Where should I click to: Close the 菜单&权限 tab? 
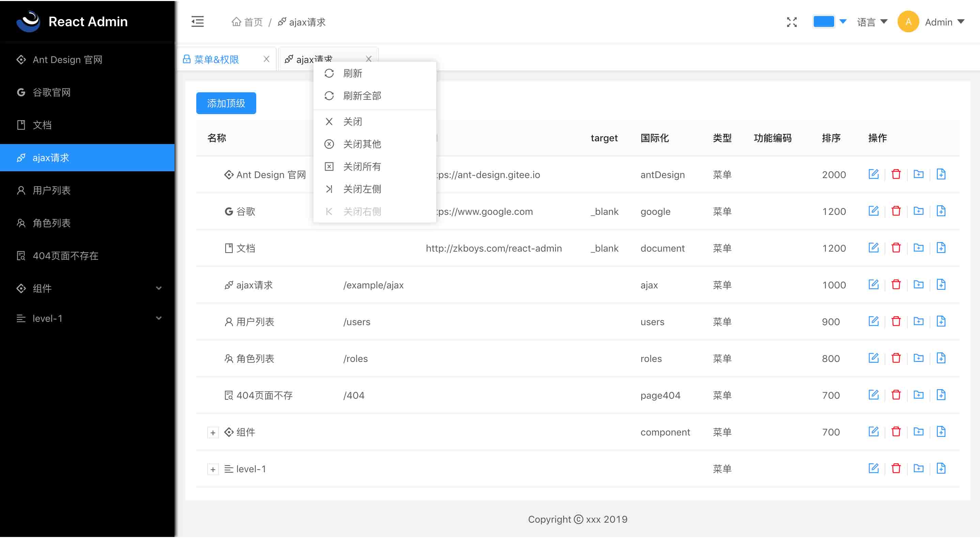(x=266, y=59)
